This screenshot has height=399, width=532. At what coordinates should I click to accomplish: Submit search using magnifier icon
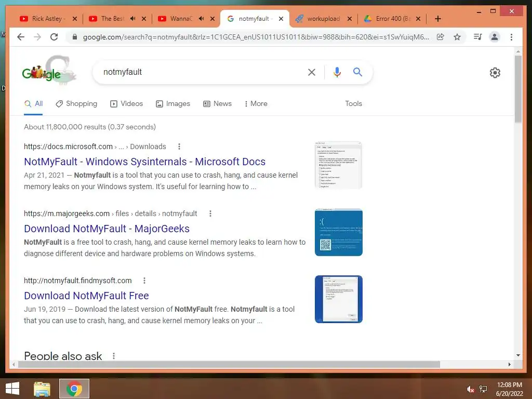coord(357,72)
